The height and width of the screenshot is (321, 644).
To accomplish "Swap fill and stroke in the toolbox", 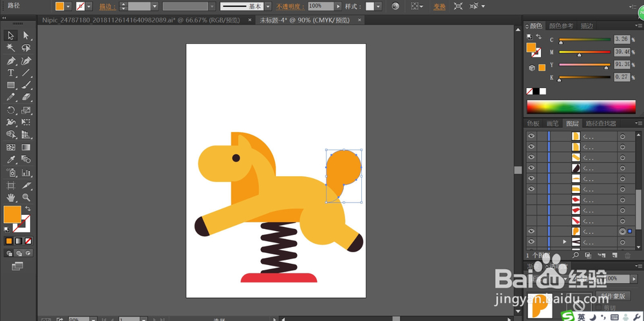I will [28, 209].
